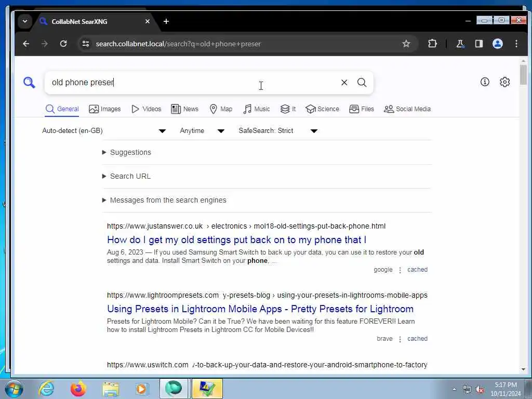
Task: Open Windows Explorer folder on taskbar
Action: click(111, 389)
